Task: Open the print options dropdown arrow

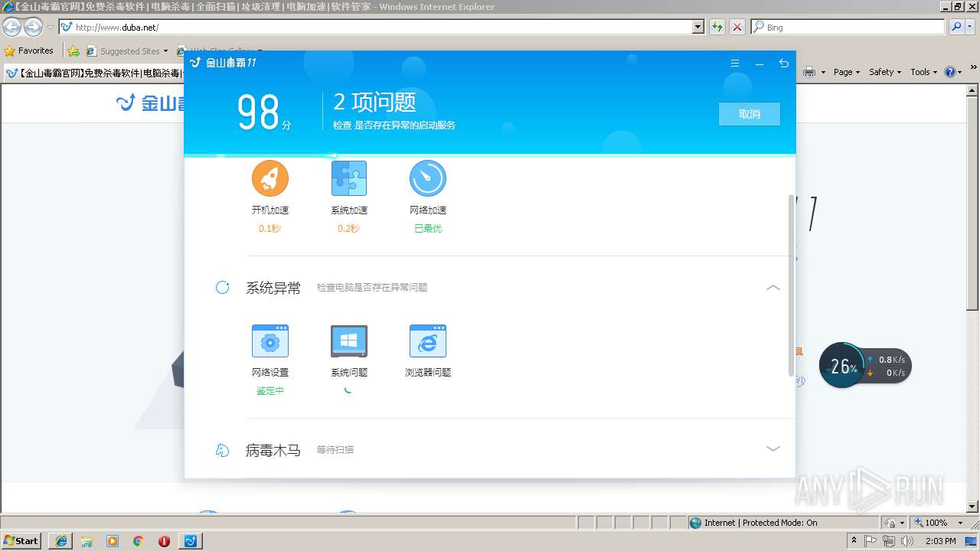Action: tap(823, 72)
